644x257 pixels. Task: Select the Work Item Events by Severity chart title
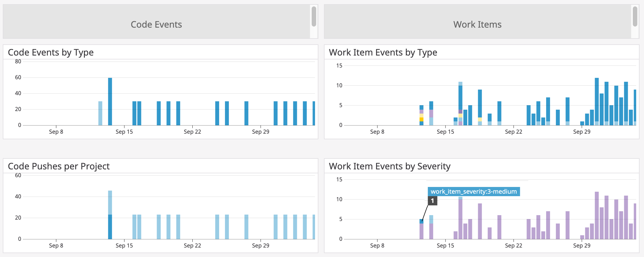[390, 166]
